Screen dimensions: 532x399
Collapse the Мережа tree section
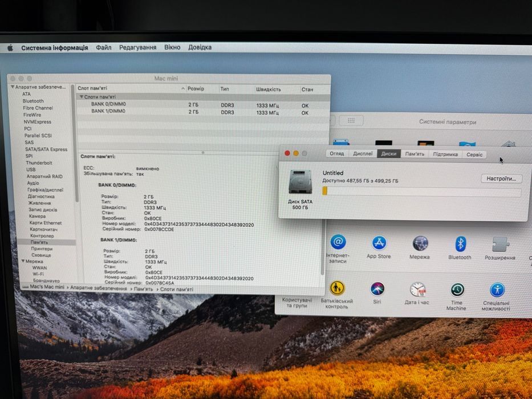[x=23, y=261]
